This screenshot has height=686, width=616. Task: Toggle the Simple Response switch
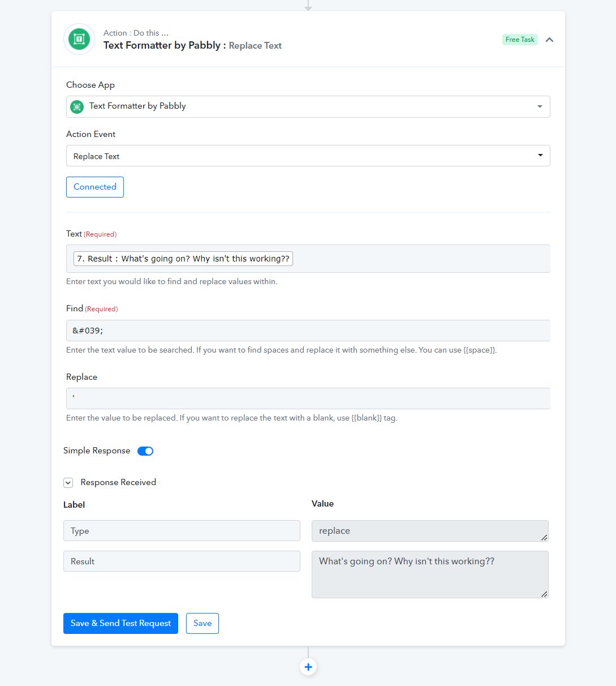pyautogui.click(x=145, y=451)
